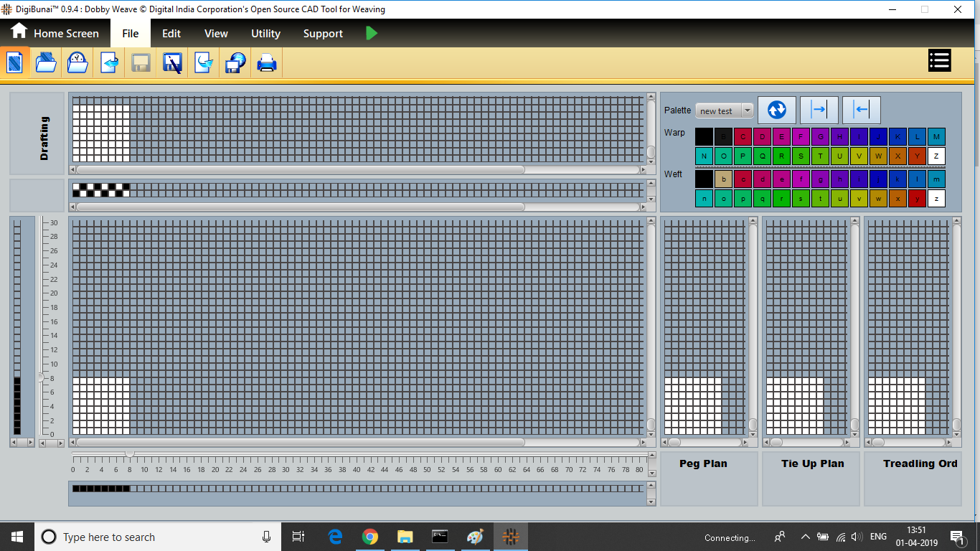Open the Palette dropdown showing new test
Viewport: 980px width, 551px height.
point(725,110)
